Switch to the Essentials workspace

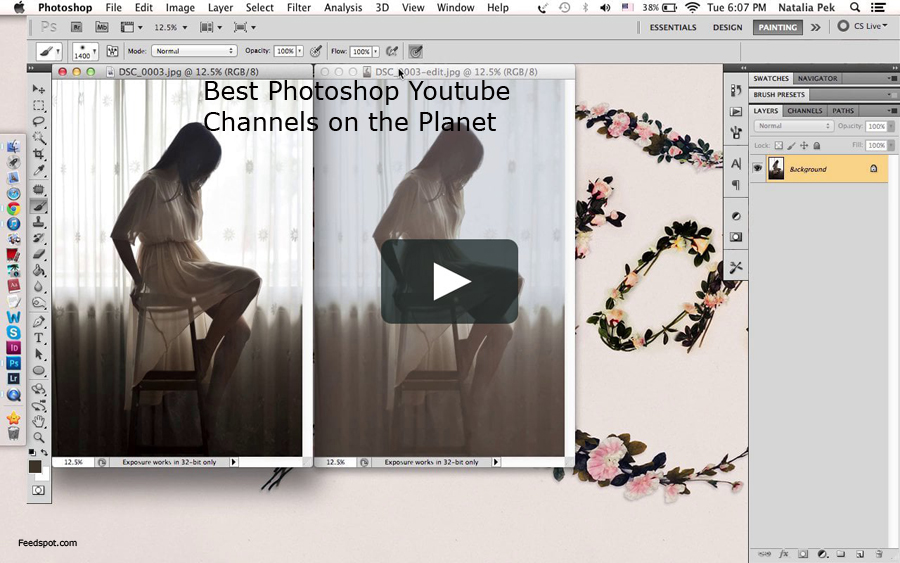[x=673, y=27]
